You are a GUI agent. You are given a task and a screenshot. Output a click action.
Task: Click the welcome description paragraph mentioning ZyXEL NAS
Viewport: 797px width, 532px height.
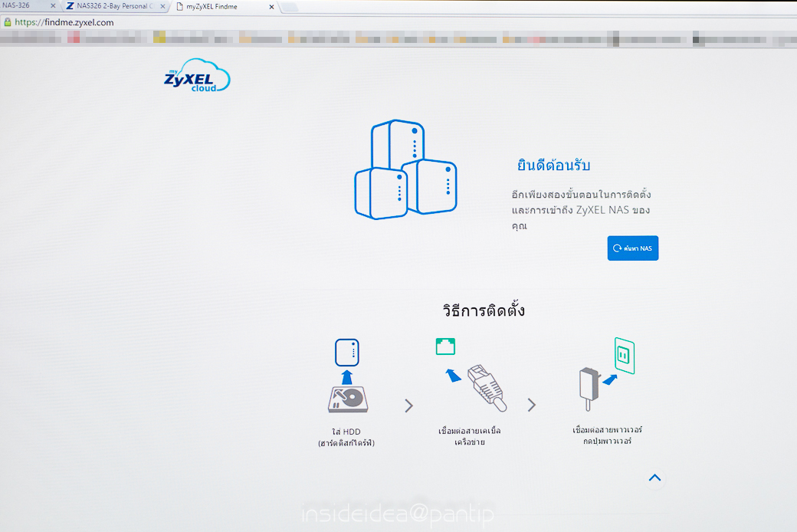tap(581, 209)
